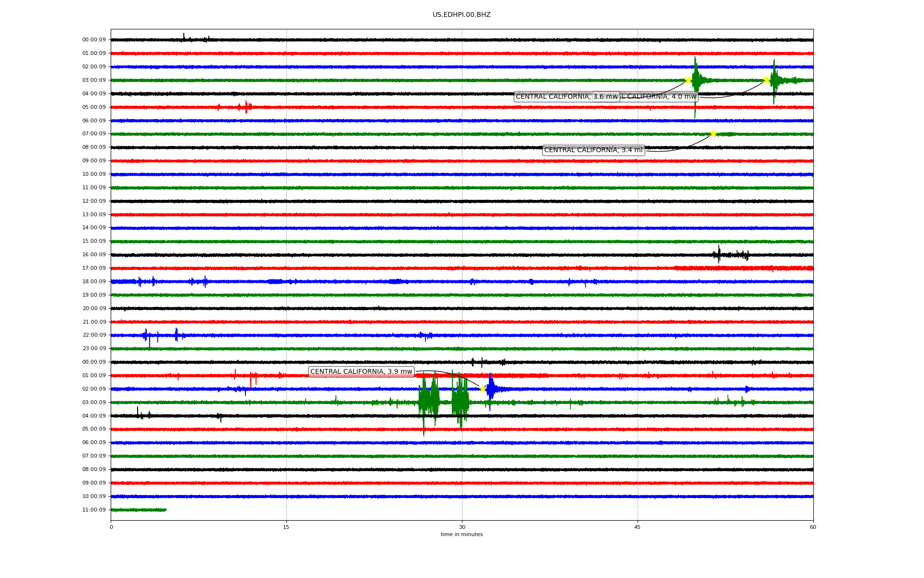Click the star marker for the 3.6 mw event
The height and width of the screenshot is (578, 924).
tap(688, 80)
